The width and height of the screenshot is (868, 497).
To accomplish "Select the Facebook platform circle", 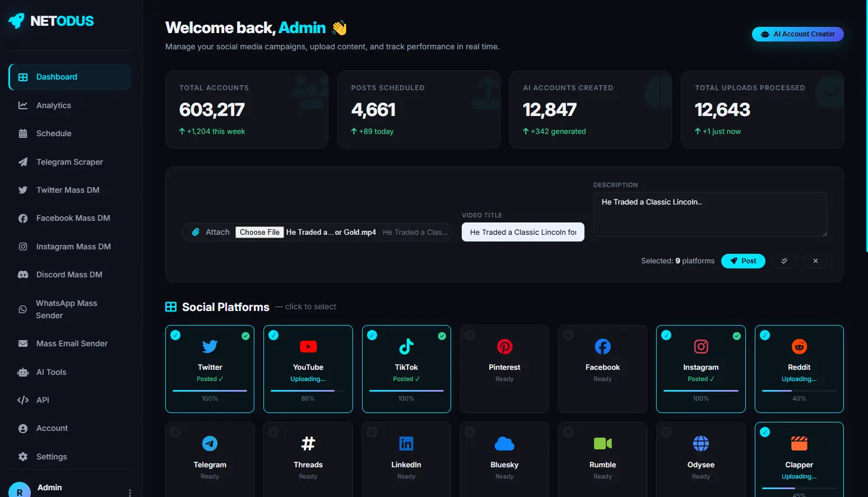I will (x=568, y=335).
